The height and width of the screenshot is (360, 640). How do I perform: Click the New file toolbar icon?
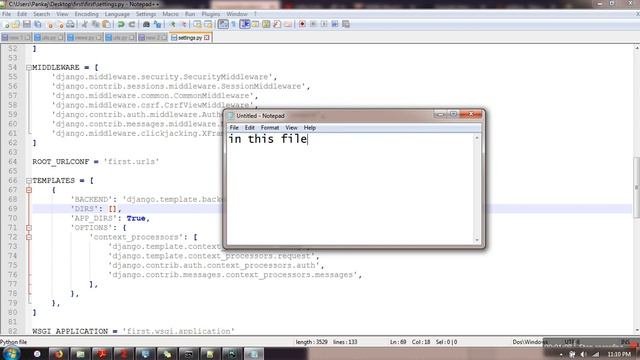(7, 24)
